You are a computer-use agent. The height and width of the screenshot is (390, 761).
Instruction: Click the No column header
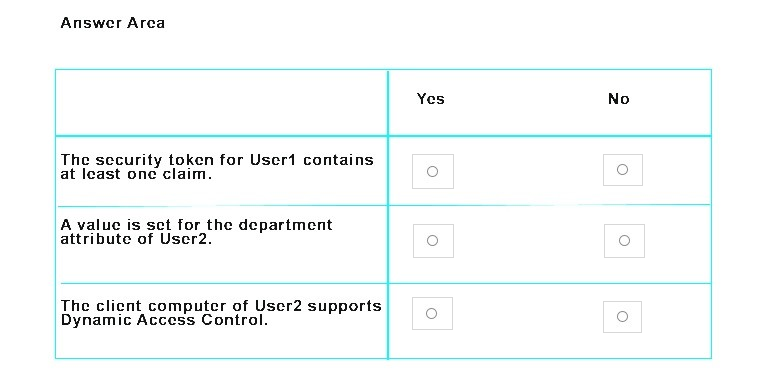619,99
